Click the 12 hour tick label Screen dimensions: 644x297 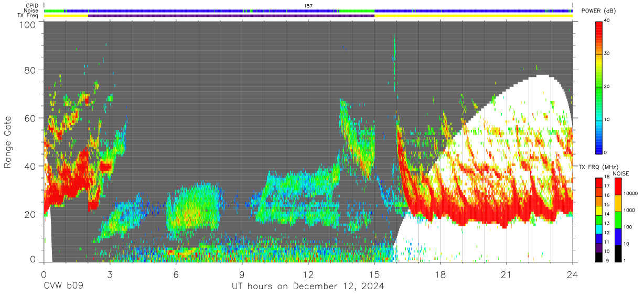pos(308,274)
